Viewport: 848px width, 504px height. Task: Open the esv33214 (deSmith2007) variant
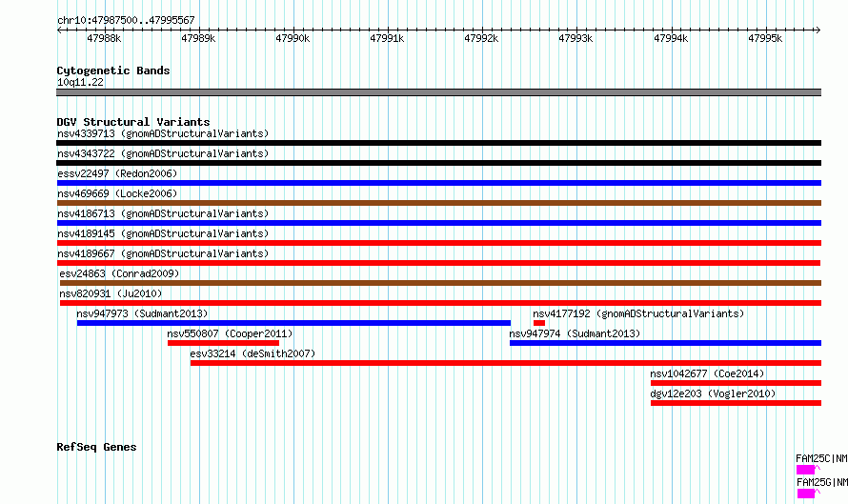point(252,353)
